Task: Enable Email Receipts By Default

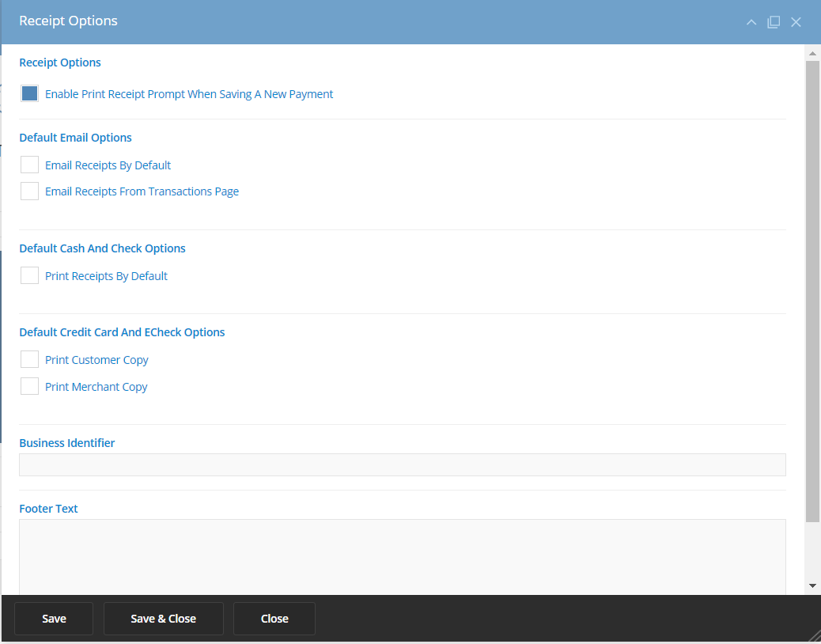Action: pyautogui.click(x=29, y=165)
